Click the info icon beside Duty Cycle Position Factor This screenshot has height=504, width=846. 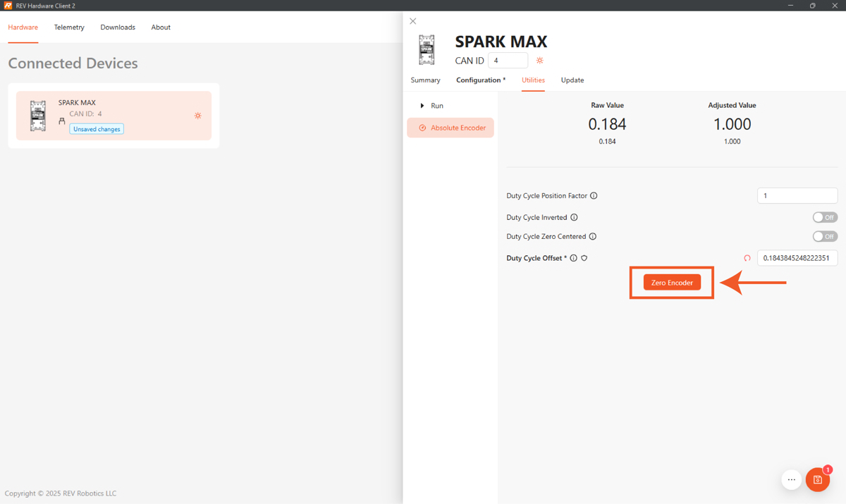pyautogui.click(x=594, y=196)
